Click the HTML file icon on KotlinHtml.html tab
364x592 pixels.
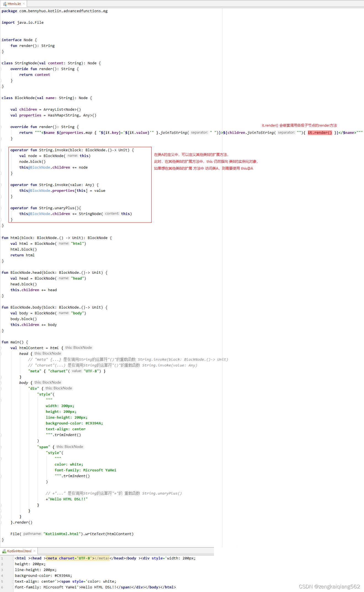tap(4, 551)
